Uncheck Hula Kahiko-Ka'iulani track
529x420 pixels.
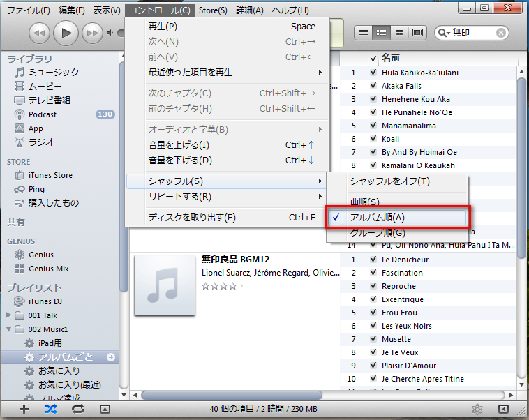373,72
